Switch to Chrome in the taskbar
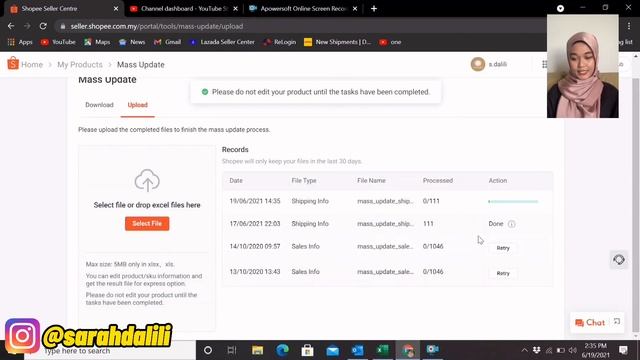Image resolution: width=640 pixels, height=360 pixels. click(x=408, y=350)
